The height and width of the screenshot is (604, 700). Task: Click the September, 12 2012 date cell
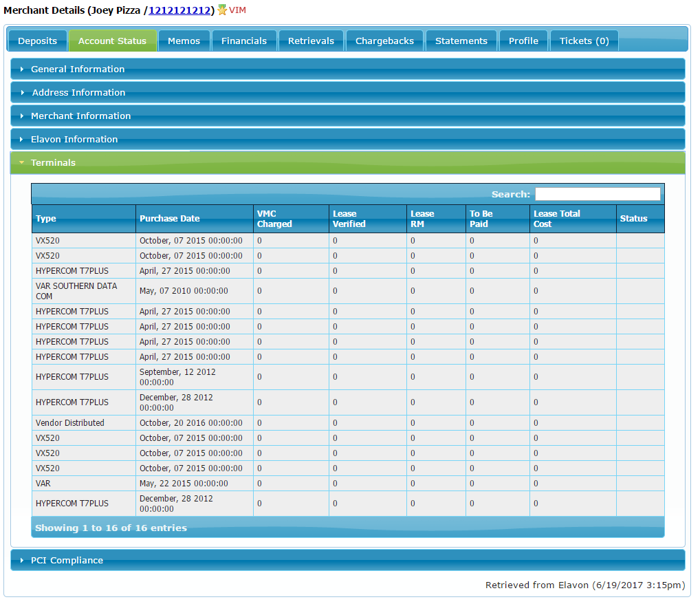(194, 377)
